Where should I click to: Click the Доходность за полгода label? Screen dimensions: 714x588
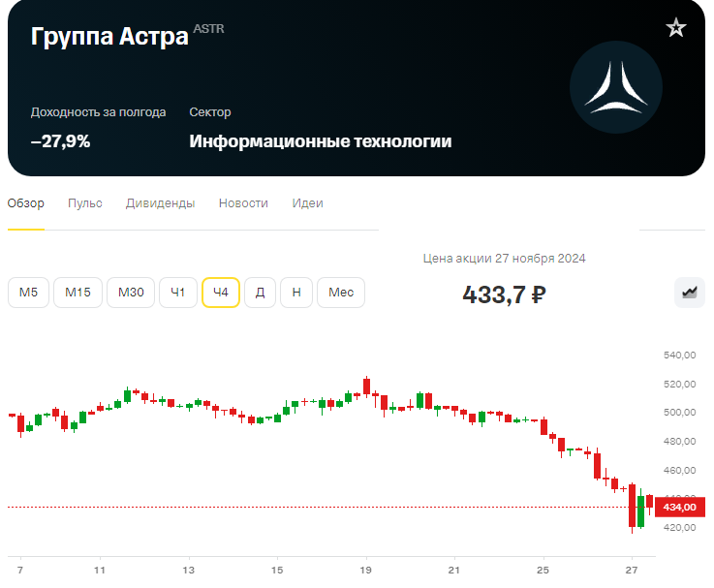[x=99, y=112]
